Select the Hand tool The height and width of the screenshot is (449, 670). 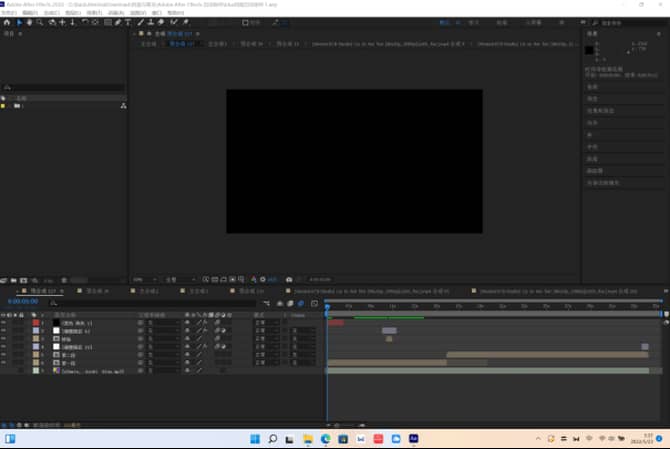pos(29,22)
